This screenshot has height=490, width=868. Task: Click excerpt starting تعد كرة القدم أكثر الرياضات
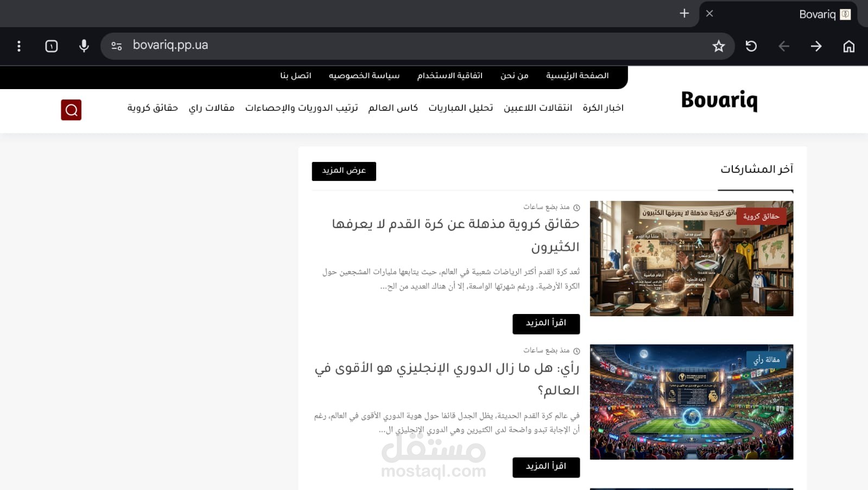click(x=451, y=279)
